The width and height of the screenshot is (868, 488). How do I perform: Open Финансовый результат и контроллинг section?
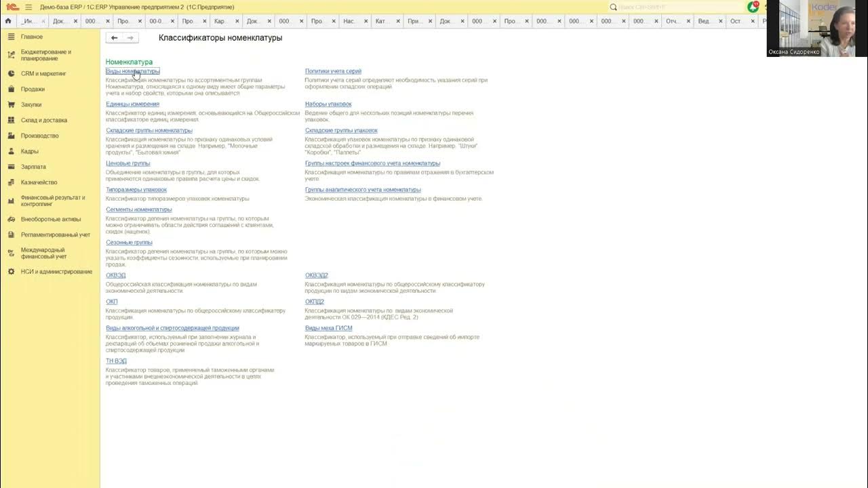pos(53,201)
